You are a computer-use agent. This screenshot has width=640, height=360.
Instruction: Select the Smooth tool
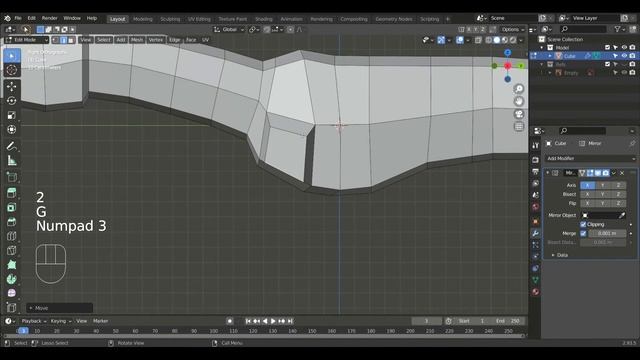click(x=11, y=293)
